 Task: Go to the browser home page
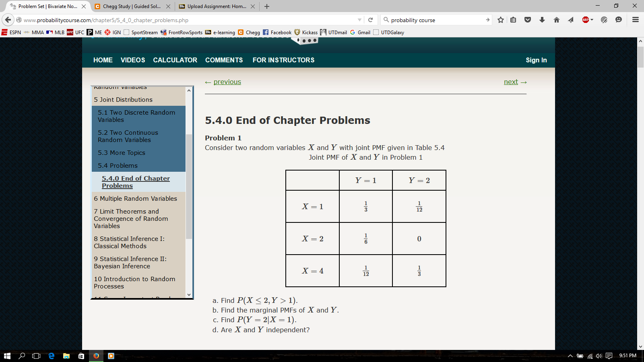[556, 20]
